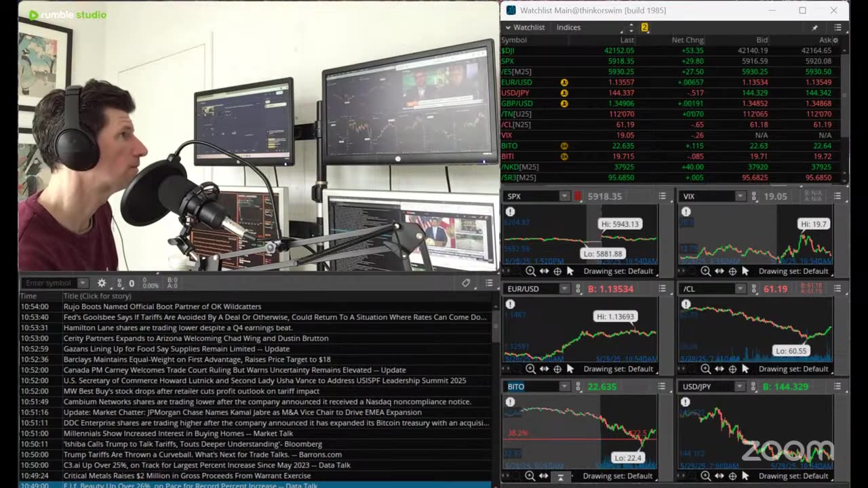Toggle the USD/JPY chart crosshair tool
Image resolution: width=868 pixels, height=488 pixels.
[733, 476]
